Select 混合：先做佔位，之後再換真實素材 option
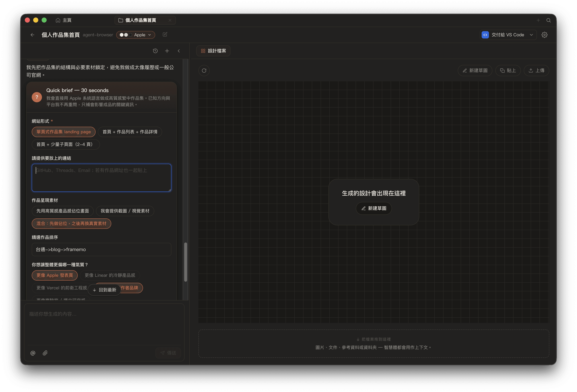This screenshot has width=577, height=392. [x=71, y=224]
